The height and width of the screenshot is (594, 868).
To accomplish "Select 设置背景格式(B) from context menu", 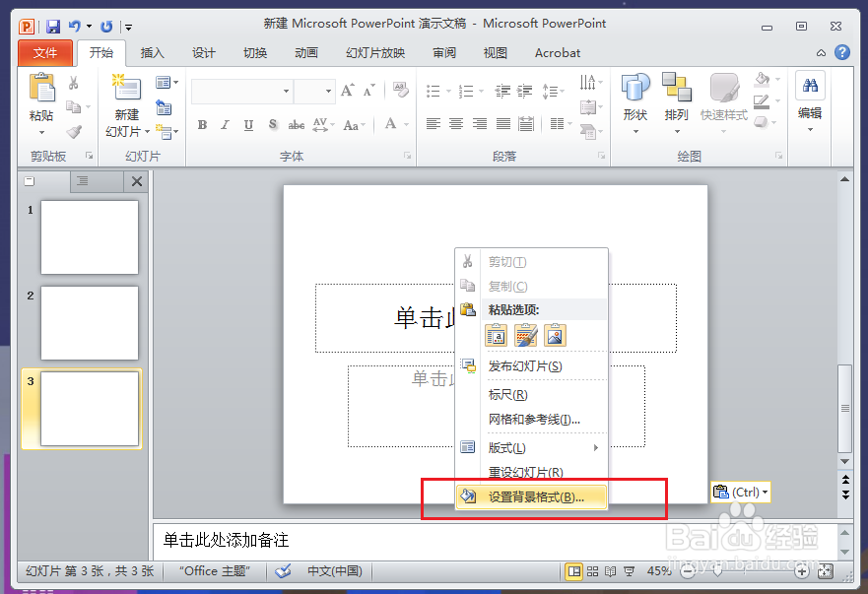I will pyautogui.click(x=531, y=496).
